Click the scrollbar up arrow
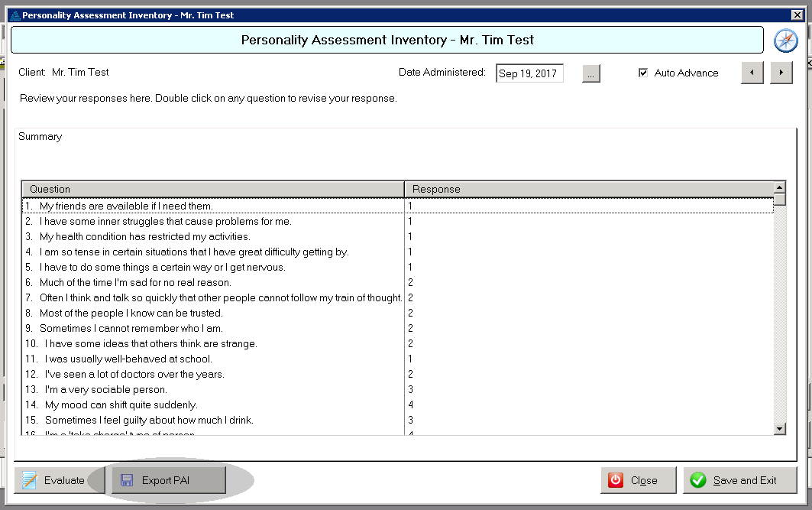The width and height of the screenshot is (812, 510). click(x=779, y=187)
